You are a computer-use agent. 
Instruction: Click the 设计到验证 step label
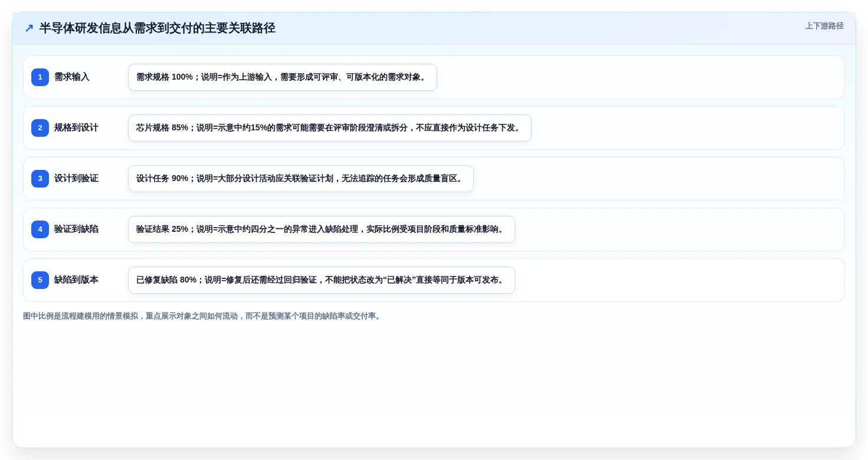(x=76, y=179)
